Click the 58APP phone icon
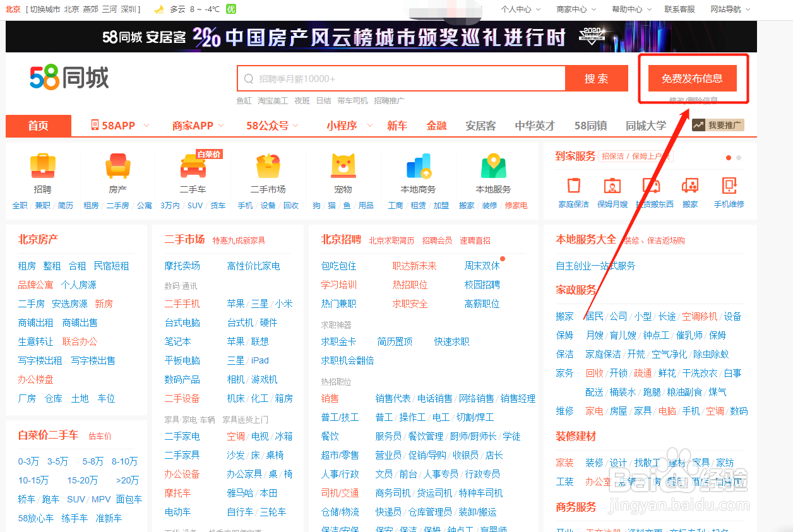This screenshot has width=793, height=532. pyautogui.click(x=95, y=125)
